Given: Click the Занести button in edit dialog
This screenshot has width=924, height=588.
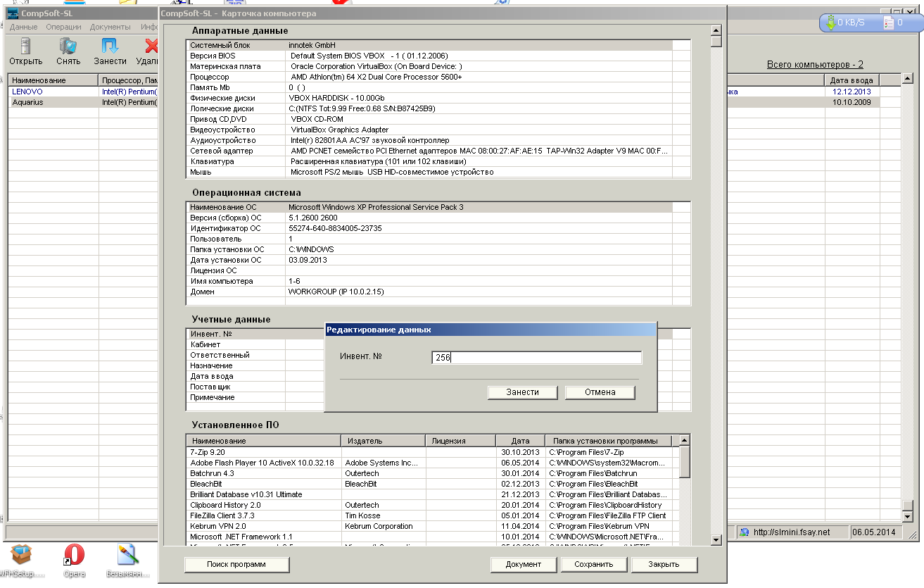Looking at the screenshot, I should (522, 392).
